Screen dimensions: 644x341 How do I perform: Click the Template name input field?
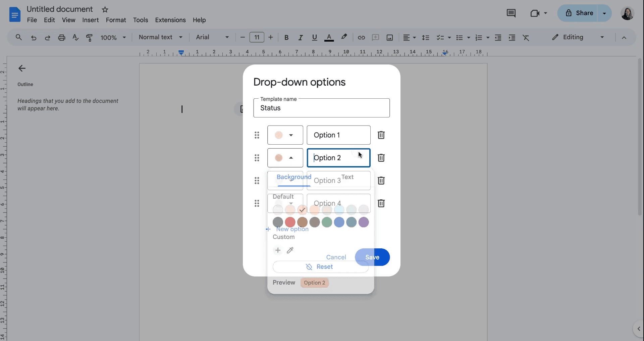pyautogui.click(x=321, y=108)
